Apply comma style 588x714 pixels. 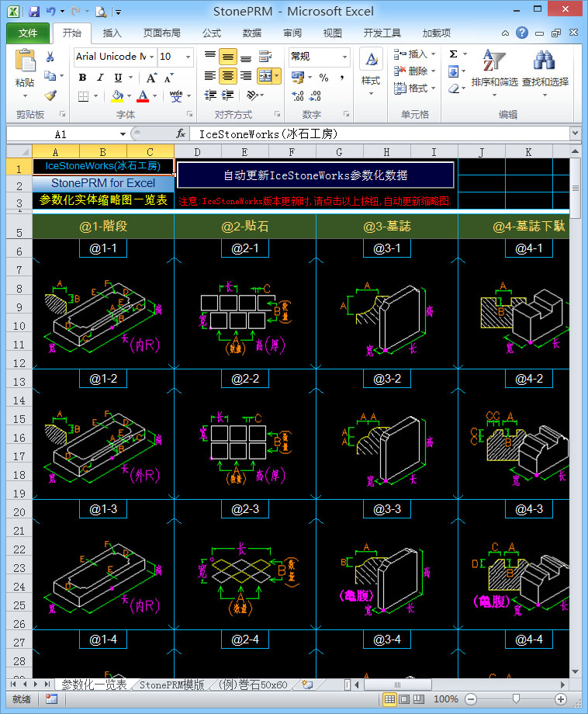pyautogui.click(x=342, y=78)
